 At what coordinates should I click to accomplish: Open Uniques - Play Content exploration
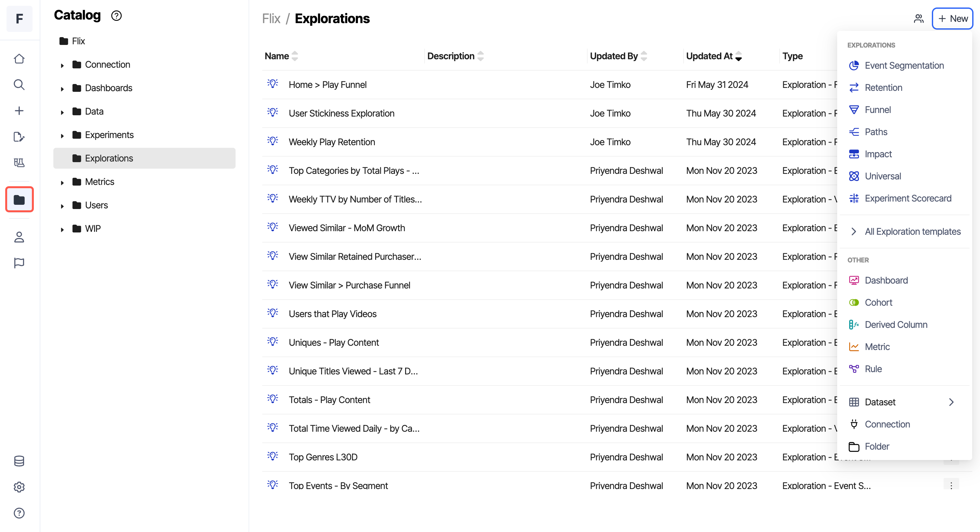click(x=333, y=343)
